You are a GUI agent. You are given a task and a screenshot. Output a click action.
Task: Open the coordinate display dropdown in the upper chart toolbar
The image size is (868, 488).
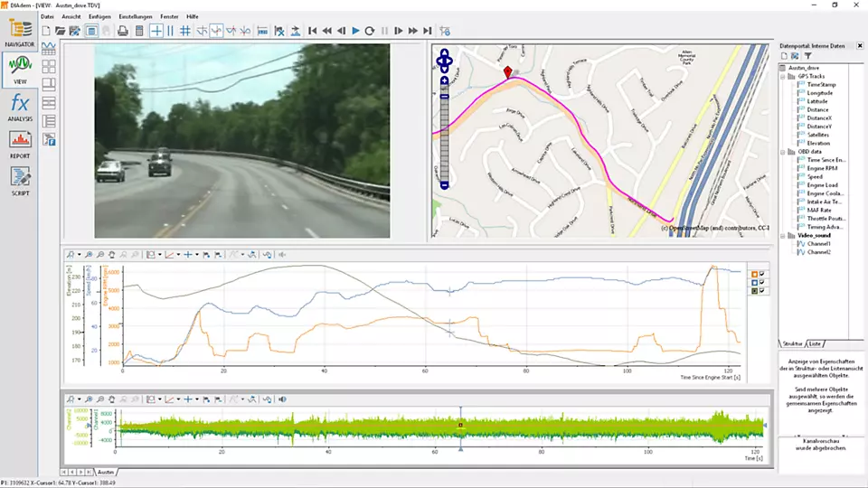178,255
